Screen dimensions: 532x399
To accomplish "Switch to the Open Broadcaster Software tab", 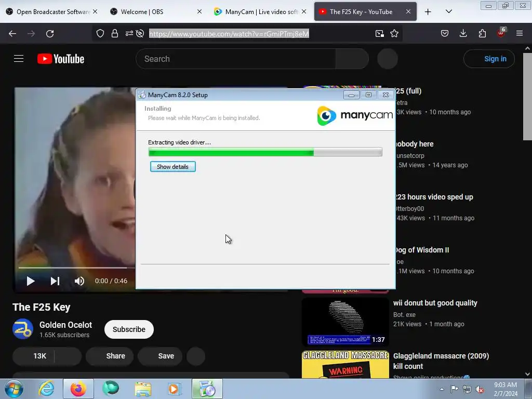I will pos(52,12).
